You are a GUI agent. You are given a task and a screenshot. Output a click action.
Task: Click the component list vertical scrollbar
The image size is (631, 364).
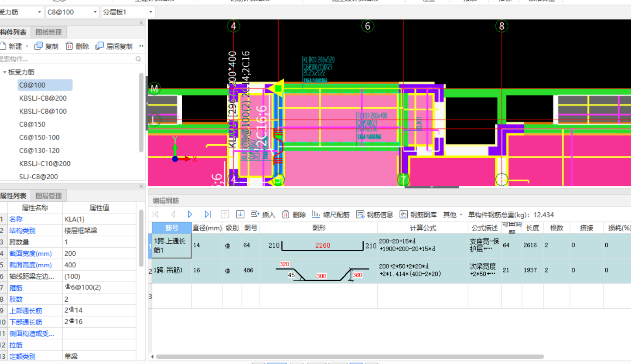coord(141,112)
